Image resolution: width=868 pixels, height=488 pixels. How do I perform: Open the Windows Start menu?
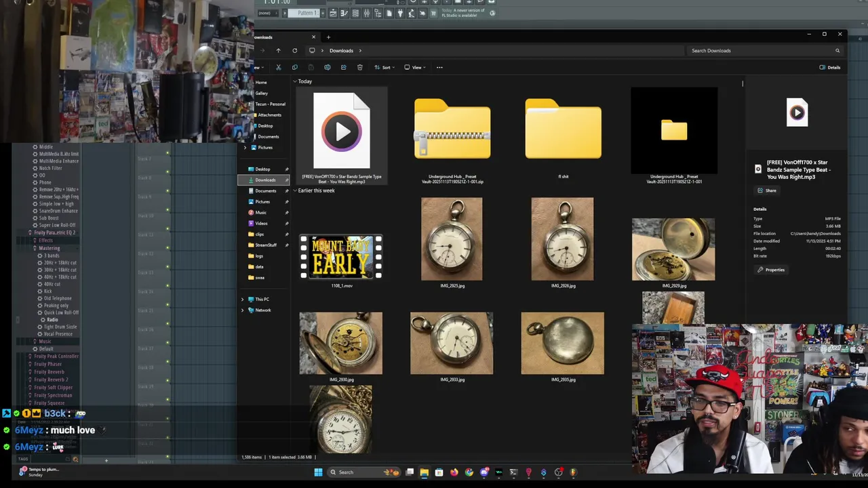tap(318, 472)
